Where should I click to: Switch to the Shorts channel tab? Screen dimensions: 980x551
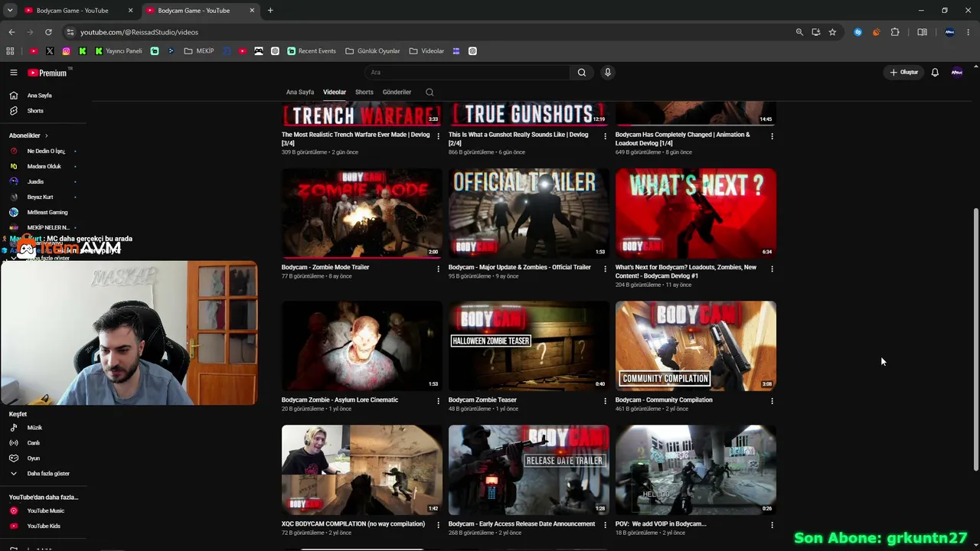pyautogui.click(x=364, y=92)
